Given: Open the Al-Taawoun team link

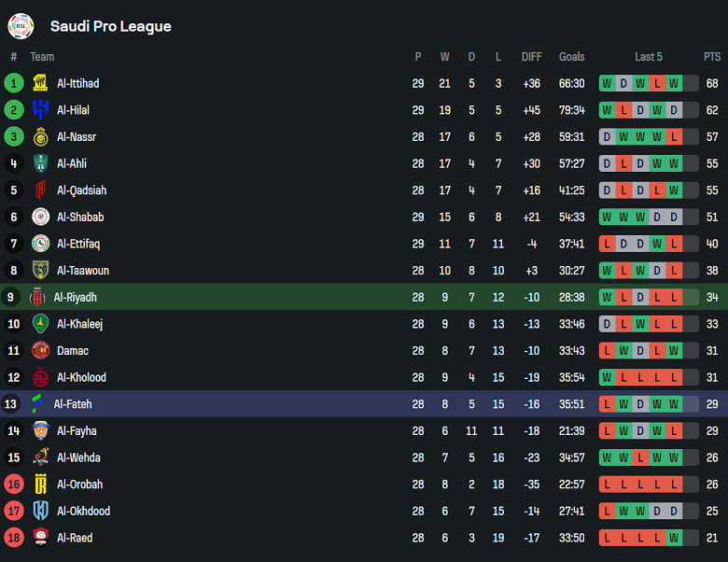Looking at the screenshot, I should coord(82,271).
